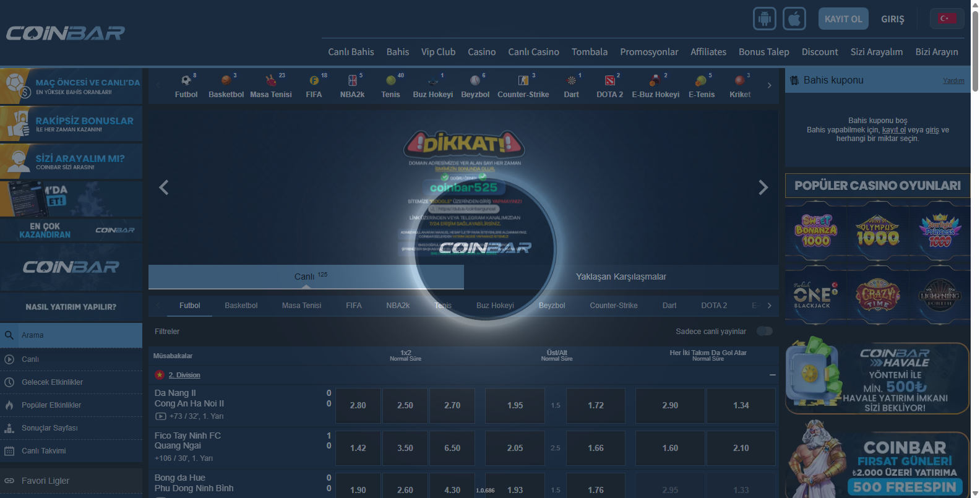This screenshot has width=980, height=498.
Task: Choose the DOTA 2 icon
Action: [609, 80]
